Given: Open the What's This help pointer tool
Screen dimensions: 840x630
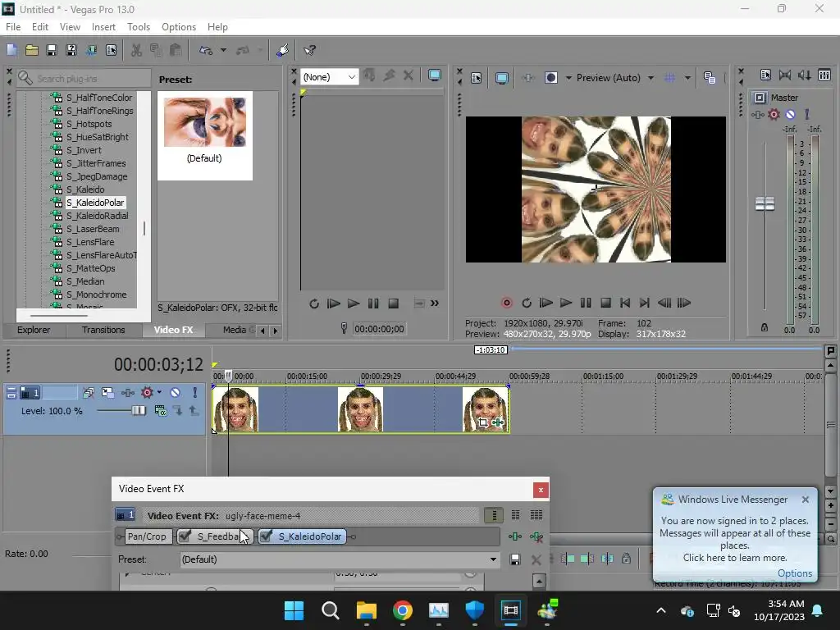Looking at the screenshot, I should (309, 50).
